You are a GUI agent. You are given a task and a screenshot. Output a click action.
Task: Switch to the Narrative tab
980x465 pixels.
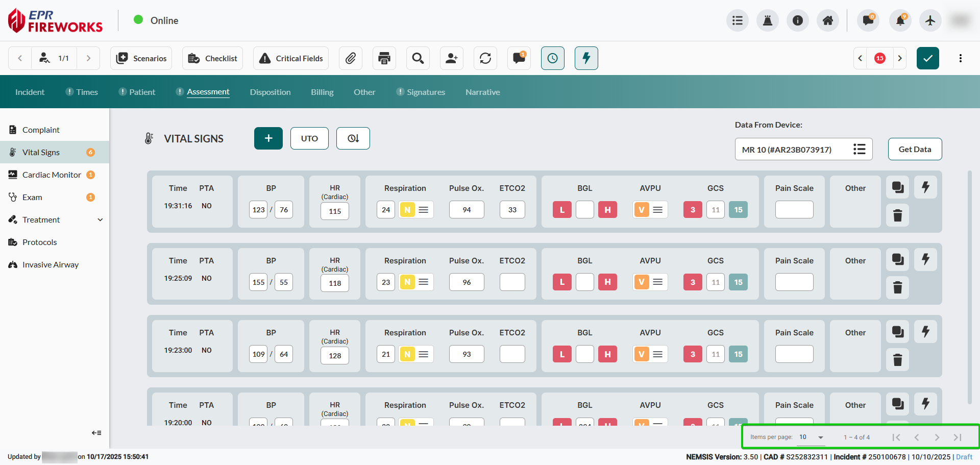482,92
